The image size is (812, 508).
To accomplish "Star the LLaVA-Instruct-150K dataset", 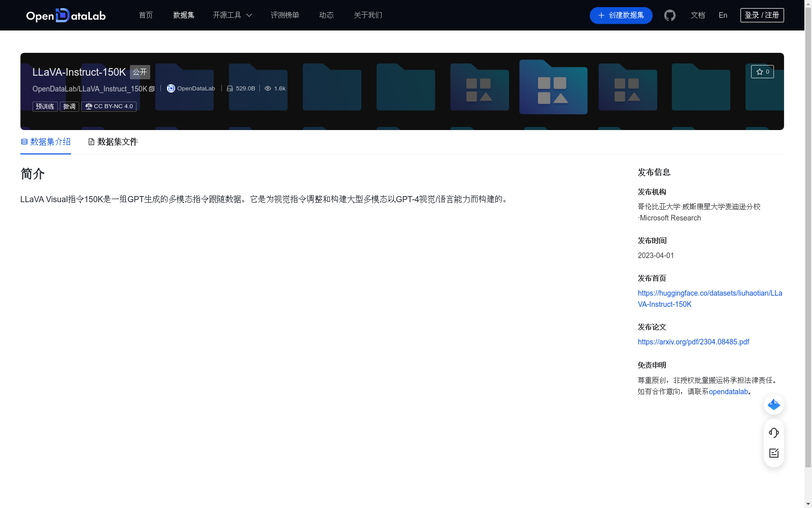I will (762, 72).
